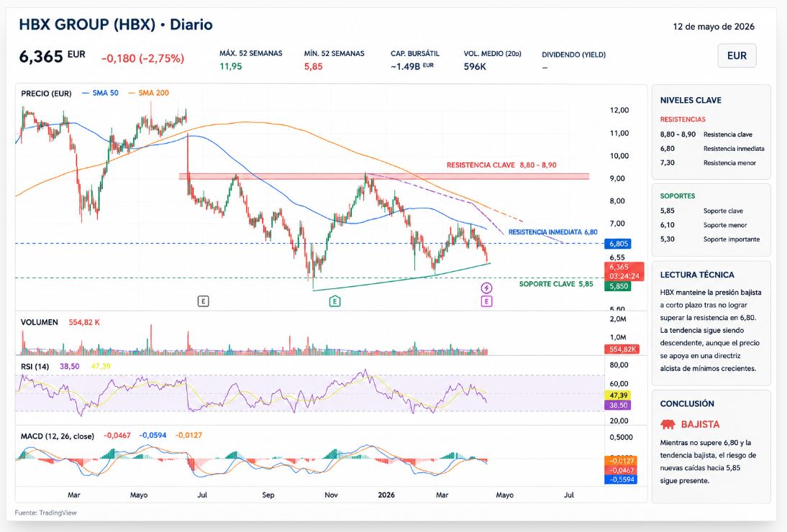Viewport: 787px width, 532px height.
Task: Click the red 554,82K volume axis tag
Action: [622, 349]
